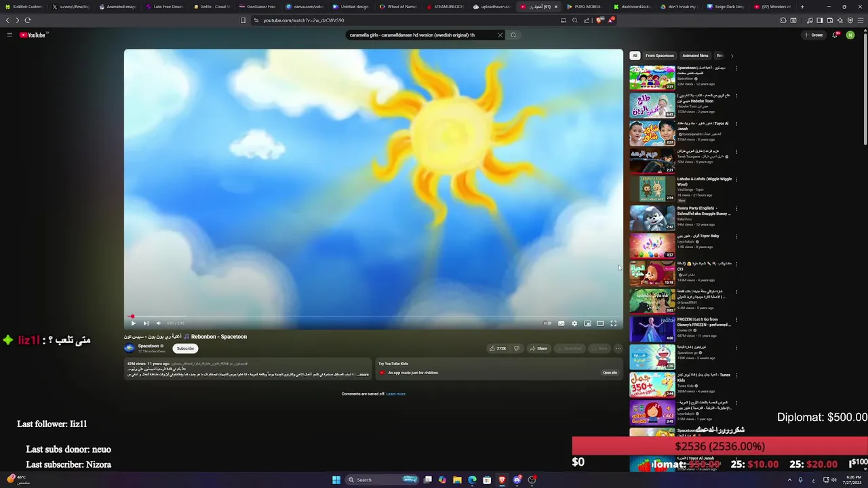The image size is (868, 488).
Task: Switch to theater mode
Action: [600, 323]
